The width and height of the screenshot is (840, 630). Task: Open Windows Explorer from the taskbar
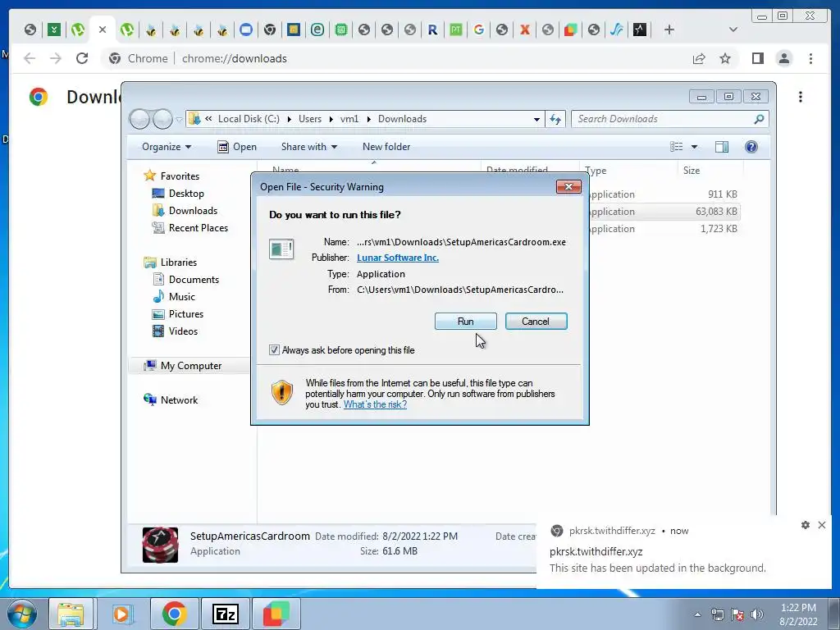coord(71,614)
